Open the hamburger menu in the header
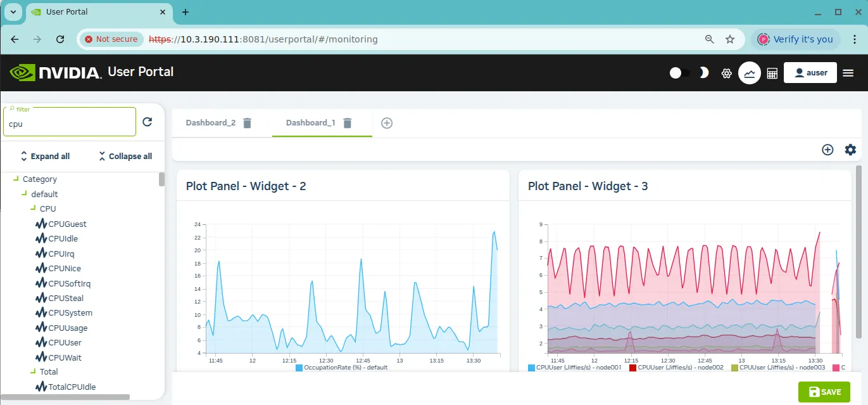 [848, 73]
